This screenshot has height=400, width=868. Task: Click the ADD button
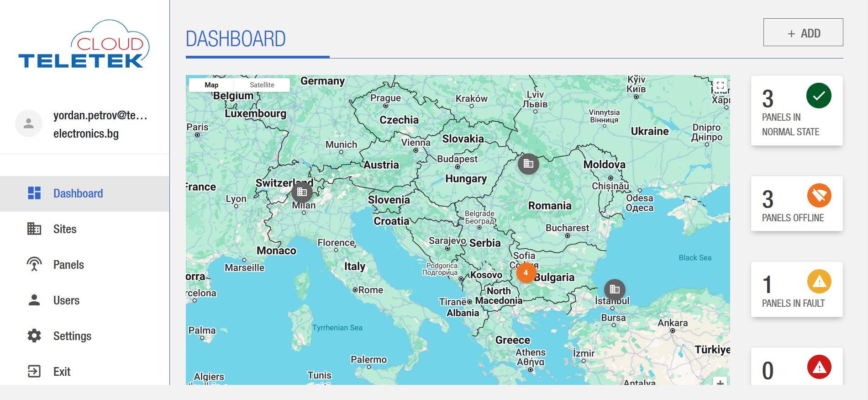pyautogui.click(x=803, y=32)
